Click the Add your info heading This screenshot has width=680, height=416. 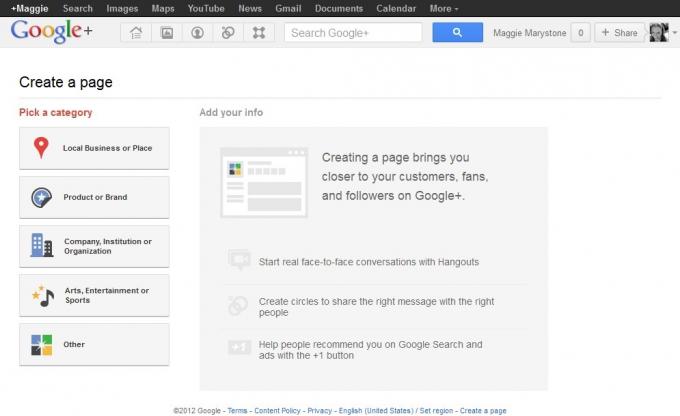231,112
